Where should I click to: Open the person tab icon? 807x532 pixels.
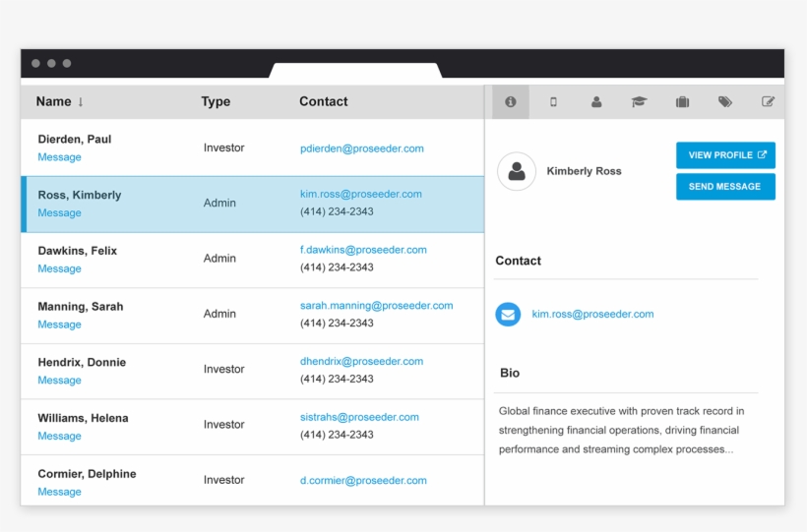point(596,102)
